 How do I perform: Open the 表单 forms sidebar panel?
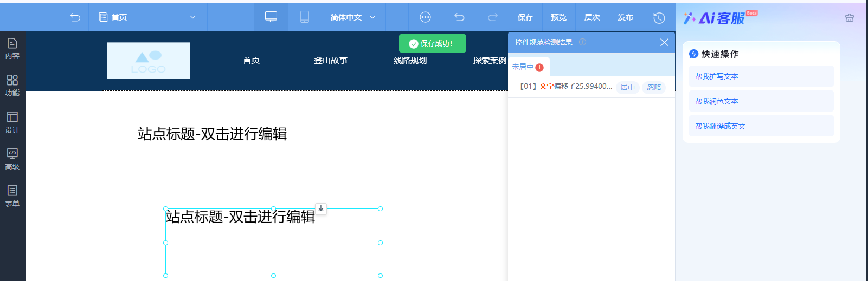click(x=12, y=197)
